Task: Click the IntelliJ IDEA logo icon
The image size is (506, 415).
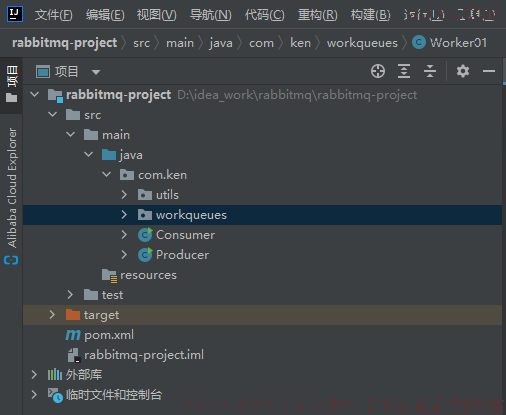Action: [x=15, y=14]
